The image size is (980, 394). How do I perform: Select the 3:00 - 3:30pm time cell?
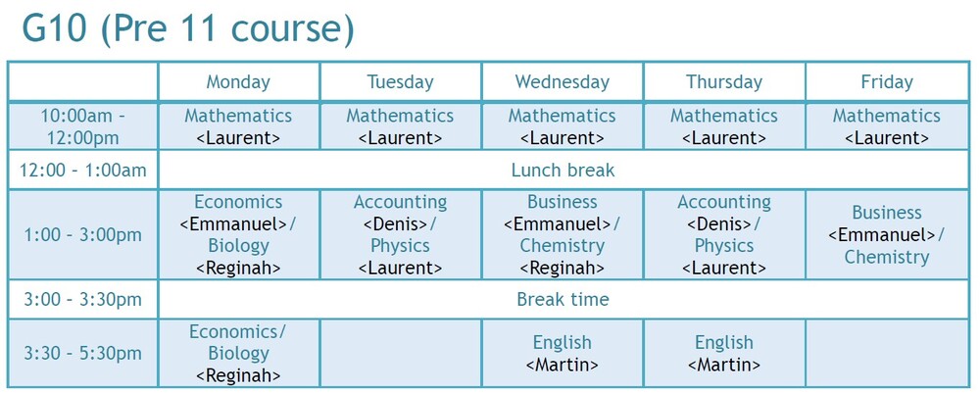(x=83, y=300)
